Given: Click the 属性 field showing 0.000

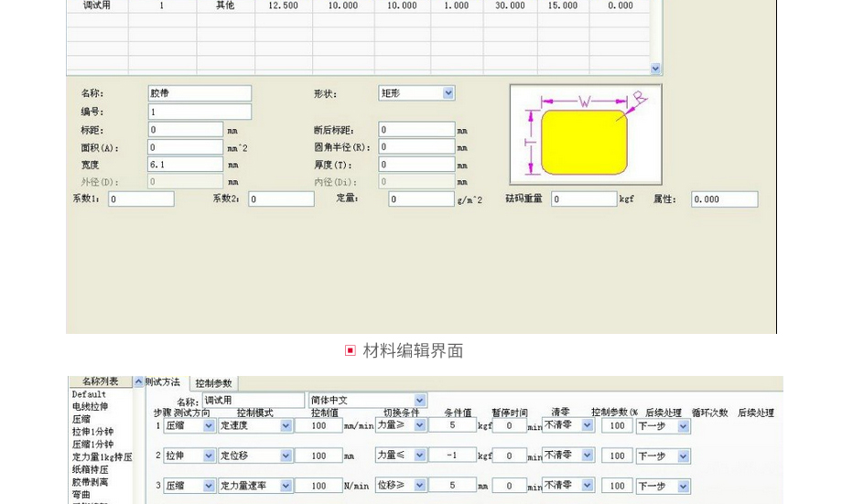Looking at the screenshot, I should (x=724, y=198).
